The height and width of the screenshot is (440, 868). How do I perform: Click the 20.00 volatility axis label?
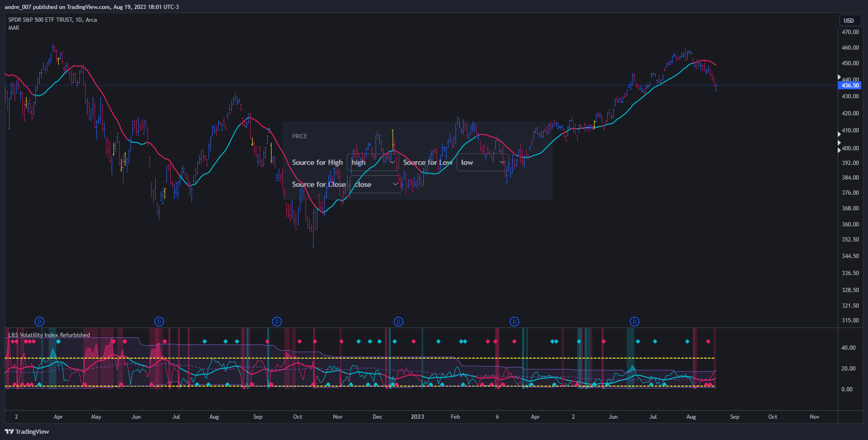point(848,369)
